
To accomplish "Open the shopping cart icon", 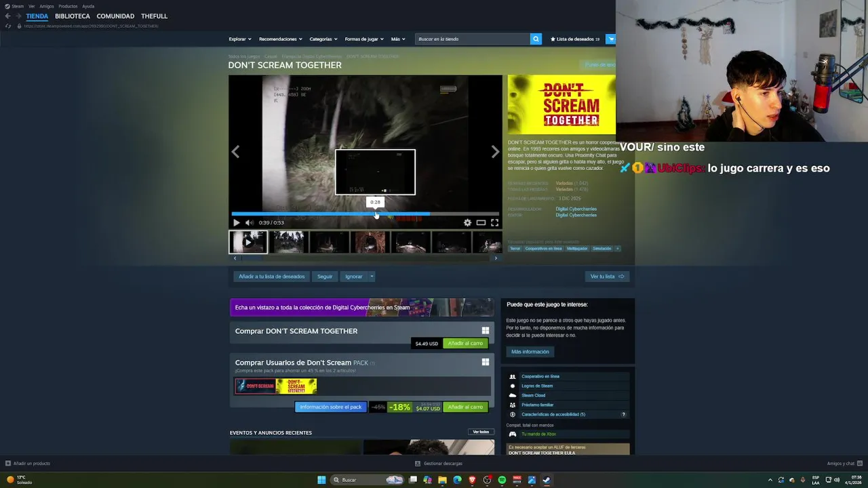I will 611,39.
